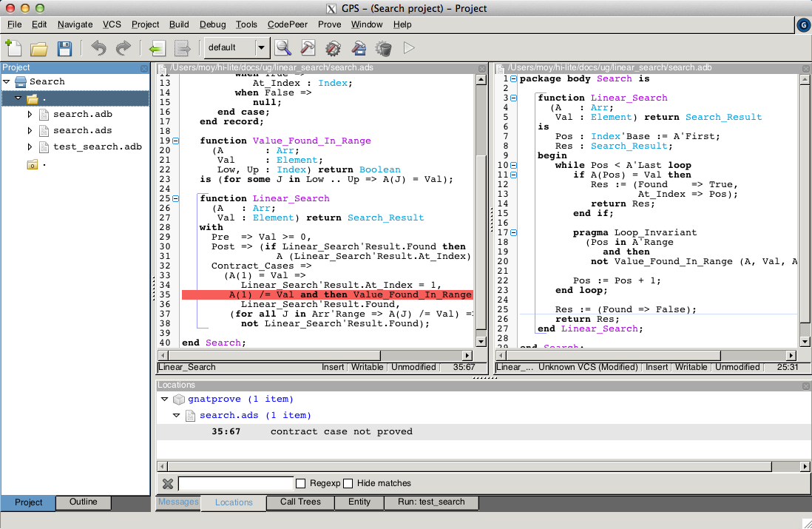
Task: Click the gnatprove category cube icon
Action: click(x=179, y=400)
